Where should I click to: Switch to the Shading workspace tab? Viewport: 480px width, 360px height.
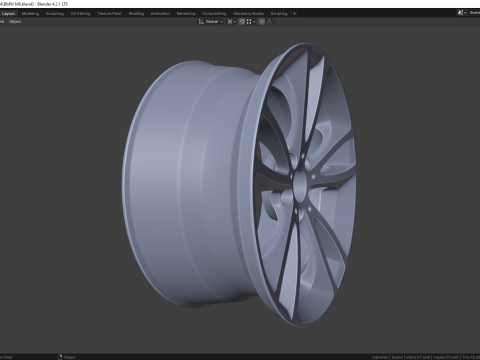136,14
